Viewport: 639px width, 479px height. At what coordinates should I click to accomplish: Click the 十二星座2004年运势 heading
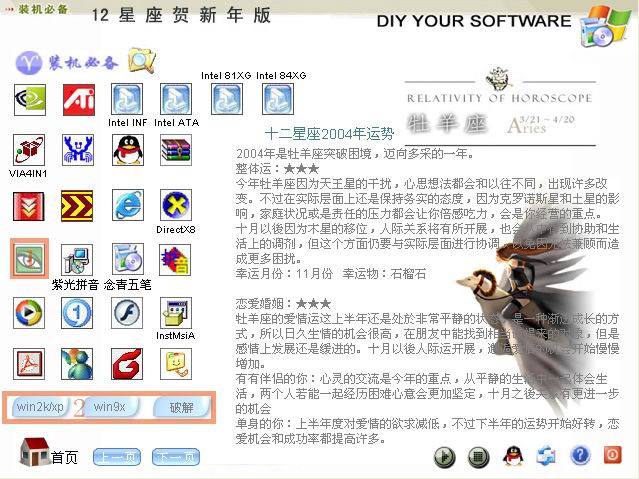[x=329, y=133]
